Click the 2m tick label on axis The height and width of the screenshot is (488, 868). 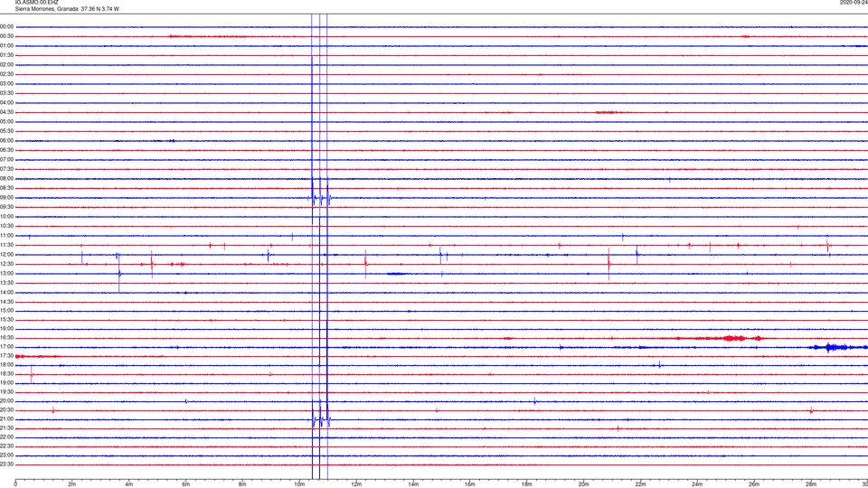[72, 484]
